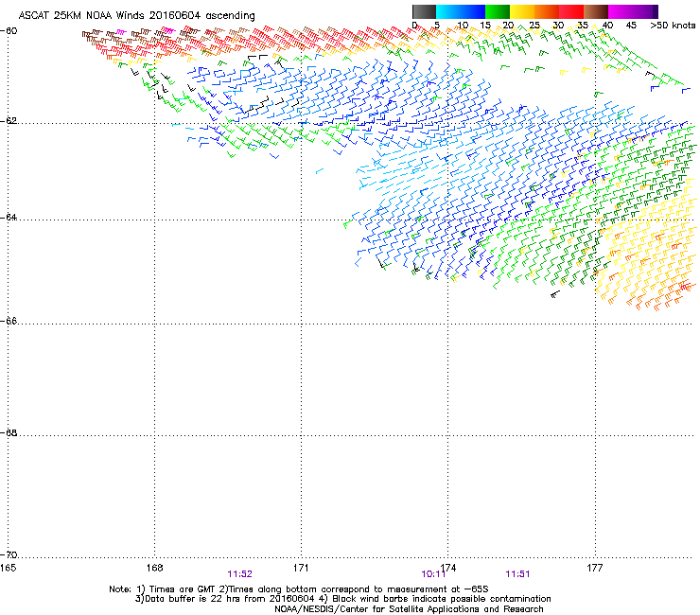Click the '-66' latitude label
Viewport: 700px width, 615px height.
[9, 321]
